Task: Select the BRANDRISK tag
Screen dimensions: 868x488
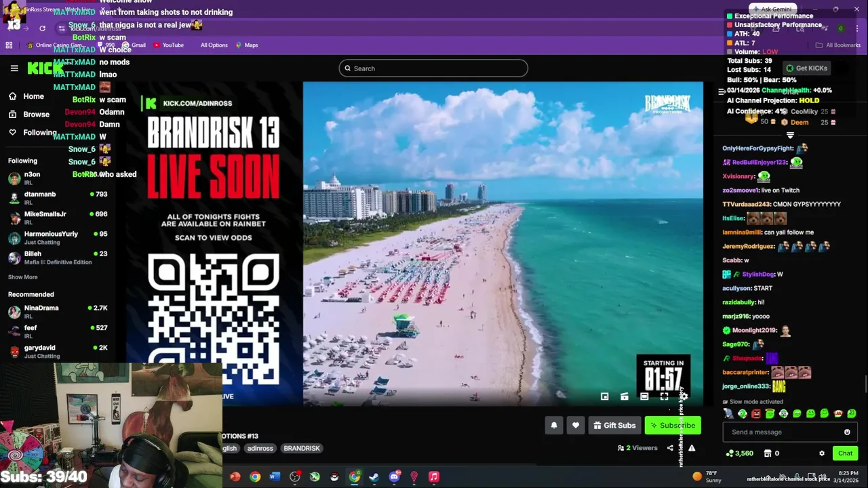Action: [x=302, y=449]
